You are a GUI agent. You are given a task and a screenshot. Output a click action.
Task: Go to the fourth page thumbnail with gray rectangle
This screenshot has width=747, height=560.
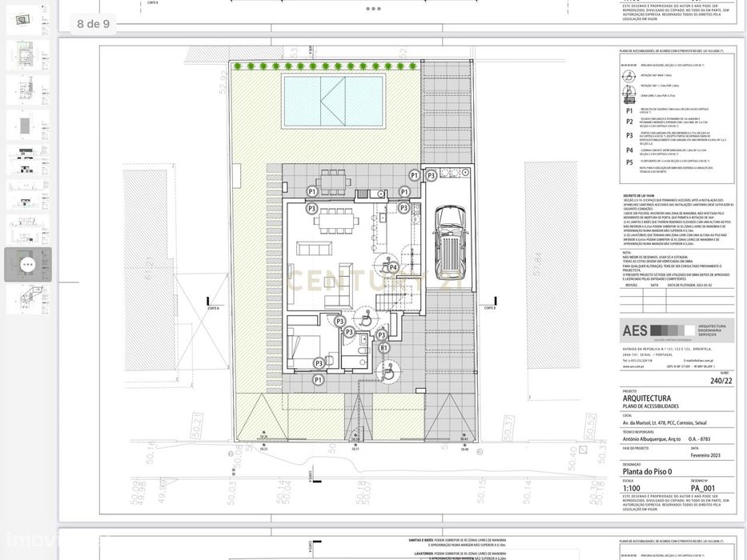click(28, 126)
